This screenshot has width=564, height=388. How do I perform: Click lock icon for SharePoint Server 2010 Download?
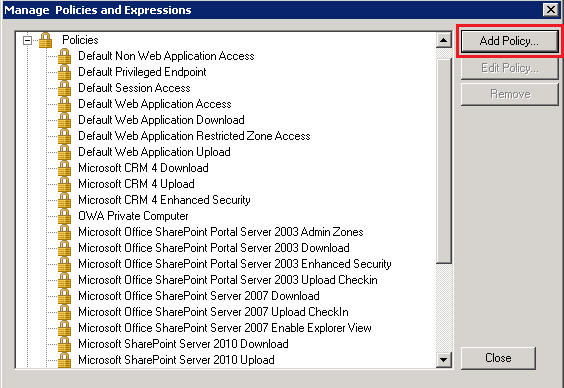pyautogui.click(x=64, y=344)
